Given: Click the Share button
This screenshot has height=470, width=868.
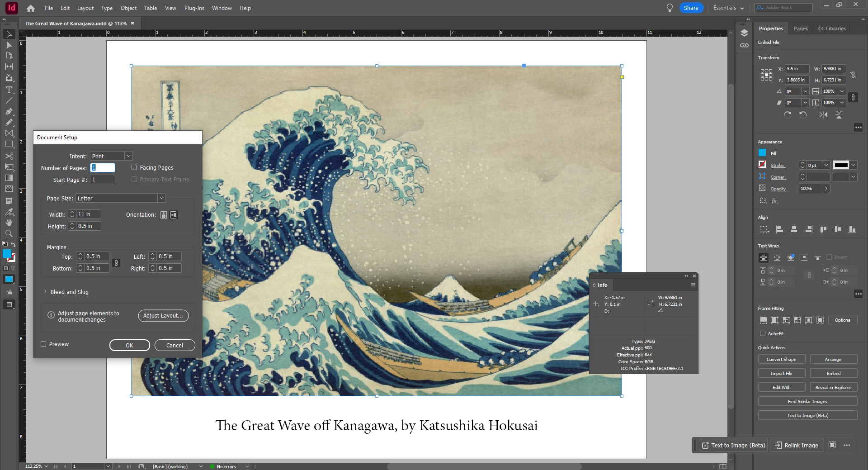Looking at the screenshot, I should (691, 8).
